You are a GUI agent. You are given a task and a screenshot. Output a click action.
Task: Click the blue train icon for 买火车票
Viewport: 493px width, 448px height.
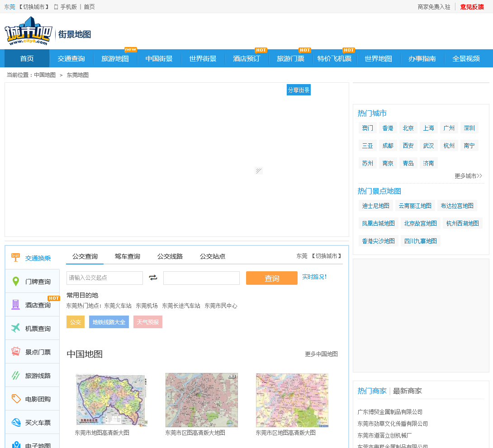pos(16,422)
